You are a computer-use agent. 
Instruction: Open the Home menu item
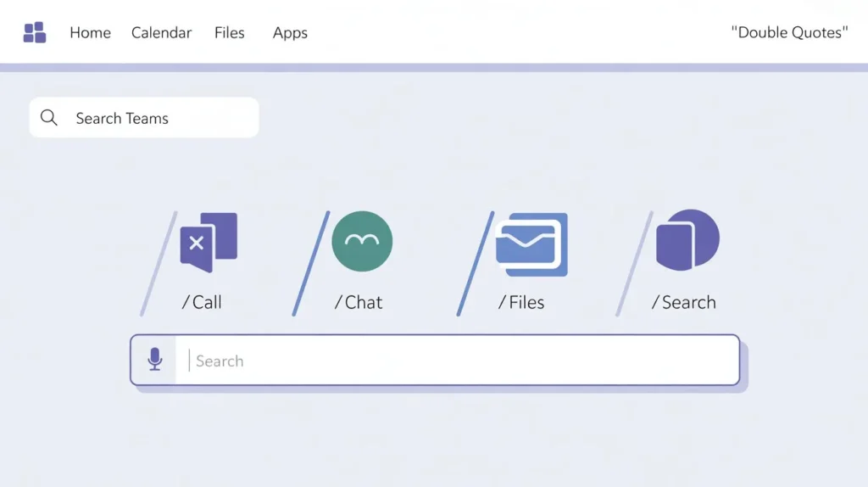(90, 33)
